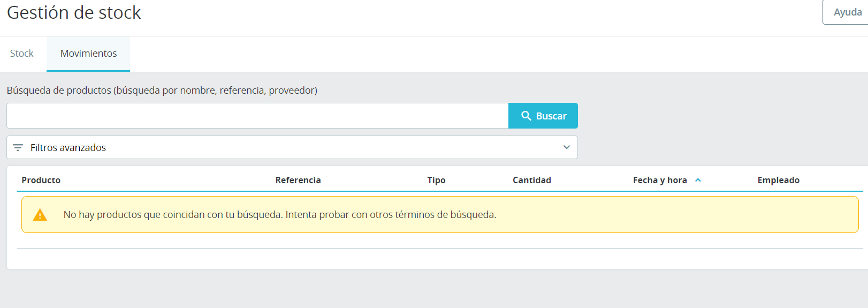Sort by the Referencia column header

tap(298, 180)
